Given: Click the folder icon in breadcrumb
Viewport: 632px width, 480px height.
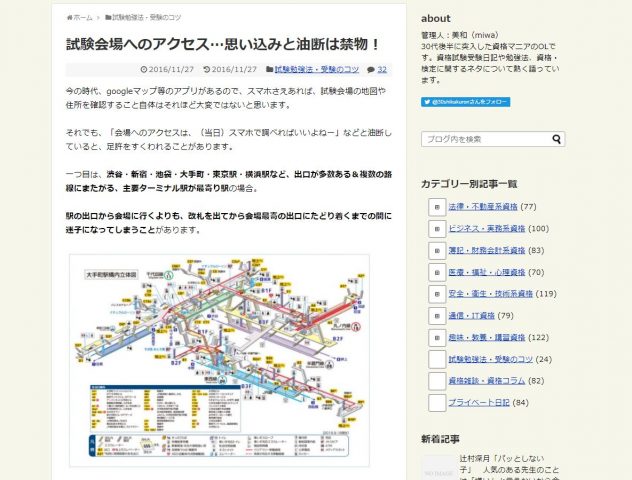Looking at the screenshot, I should point(108,17).
